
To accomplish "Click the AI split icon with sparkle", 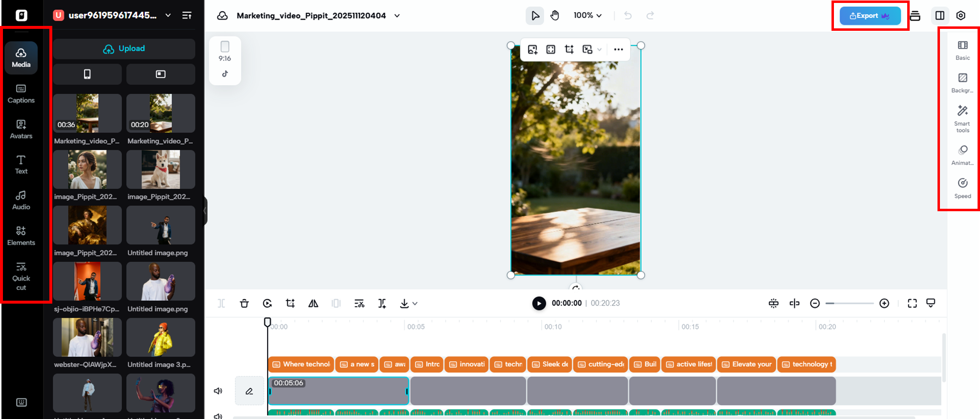I will [382, 304].
